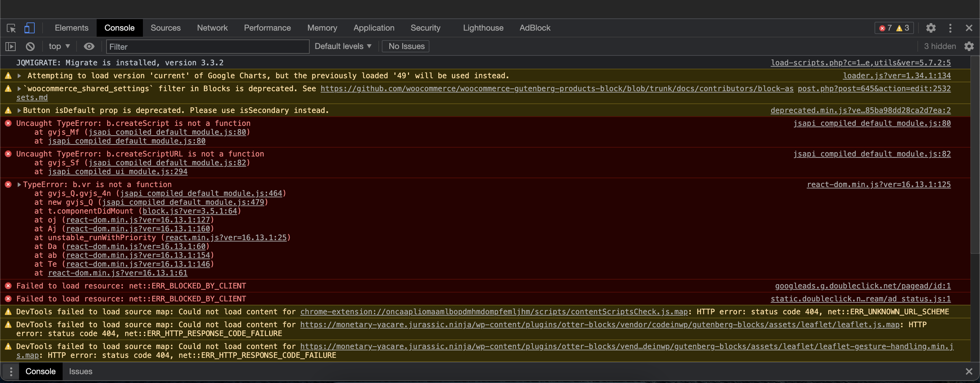
Task: Expand the 'TypeError: b.vr' error details
Action: tap(19, 184)
